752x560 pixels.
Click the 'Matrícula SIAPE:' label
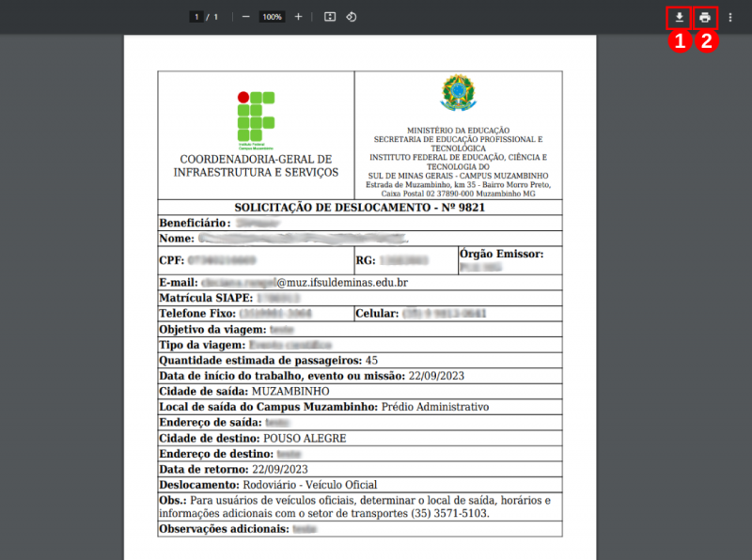tap(206, 298)
